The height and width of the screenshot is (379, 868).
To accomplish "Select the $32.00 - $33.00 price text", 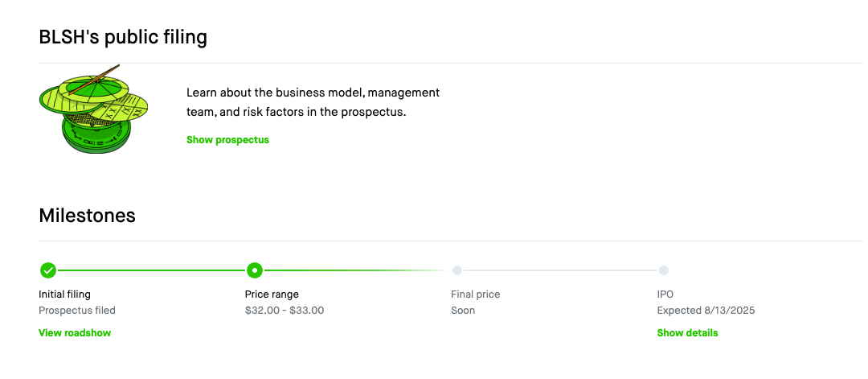I will [x=285, y=311].
